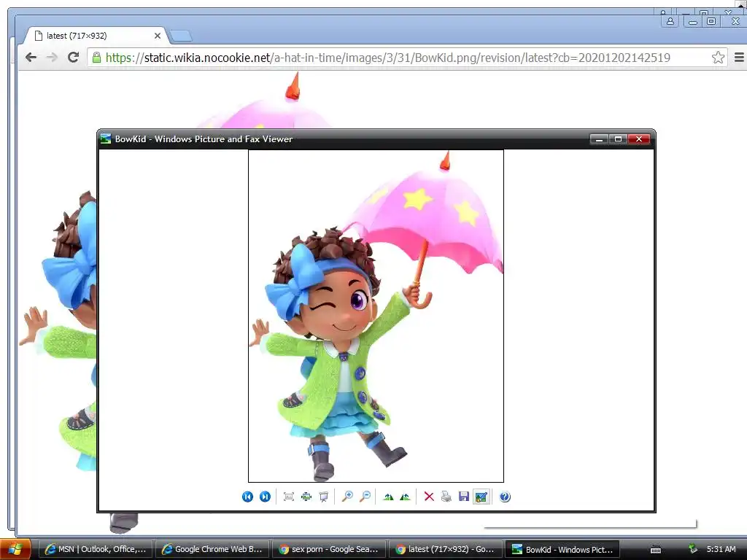Click the BowKid image in Picture Viewer

click(376, 316)
